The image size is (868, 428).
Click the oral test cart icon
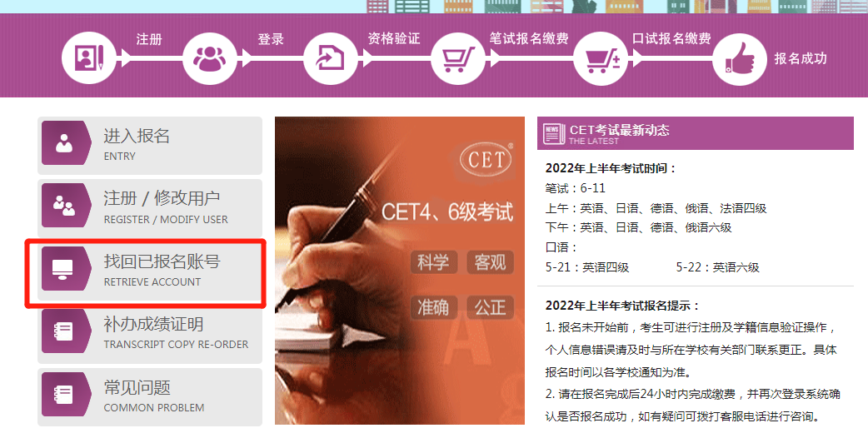pyautogui.click(x=600, y=57)
